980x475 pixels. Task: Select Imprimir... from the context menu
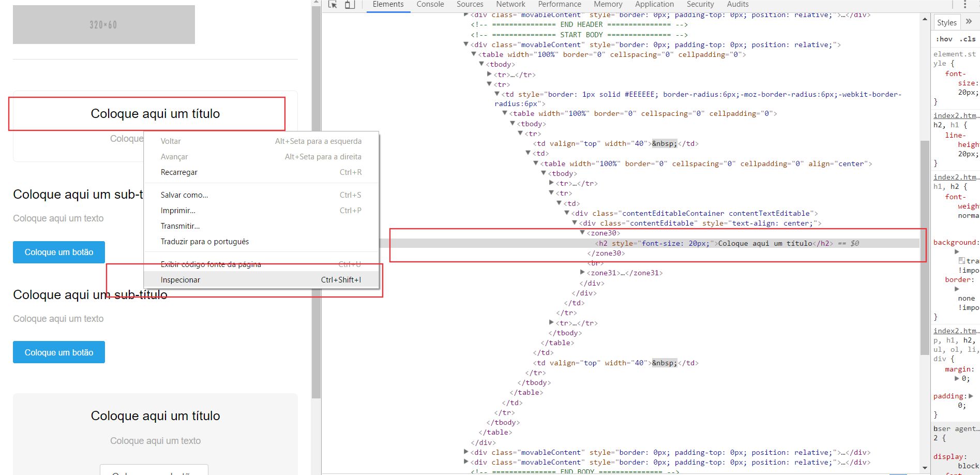click(x=261, y=211)
